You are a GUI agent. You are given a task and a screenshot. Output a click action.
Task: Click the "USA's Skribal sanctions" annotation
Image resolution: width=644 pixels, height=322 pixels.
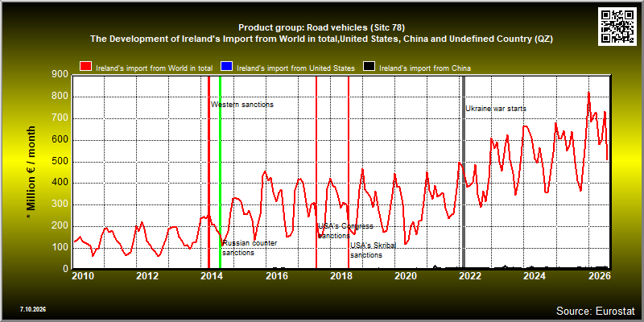(373, 250)
